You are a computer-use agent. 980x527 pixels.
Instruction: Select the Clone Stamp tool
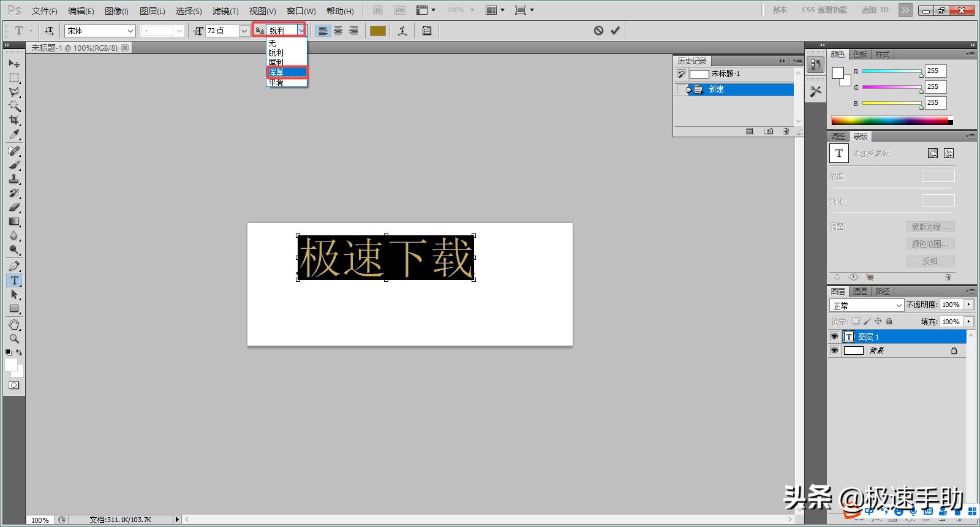point(14,179)
